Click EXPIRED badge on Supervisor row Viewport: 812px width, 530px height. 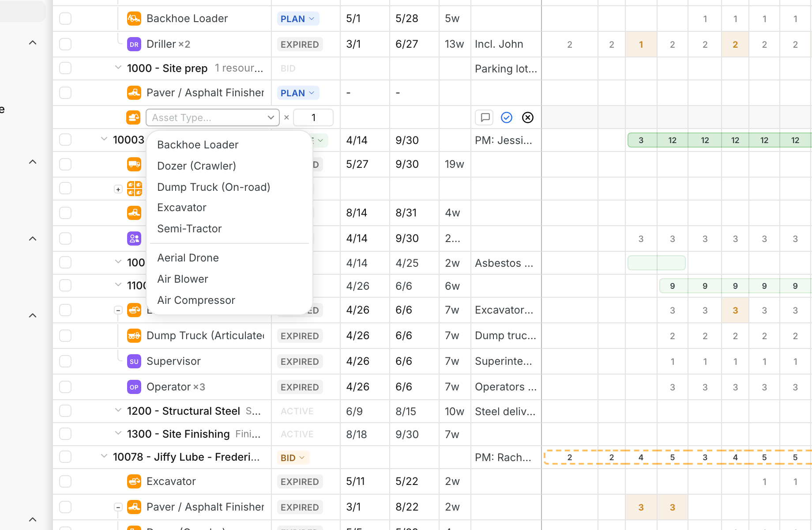300,361
